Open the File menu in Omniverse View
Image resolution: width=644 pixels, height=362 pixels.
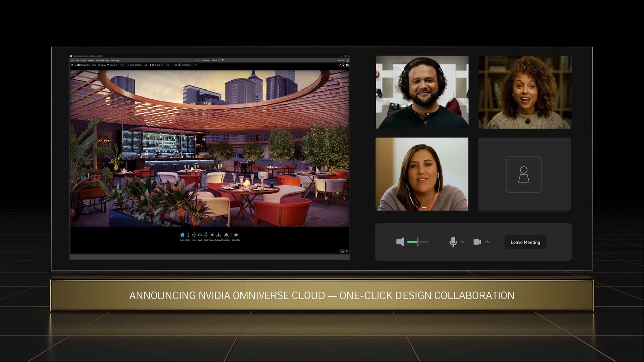(x=73, y=61)
